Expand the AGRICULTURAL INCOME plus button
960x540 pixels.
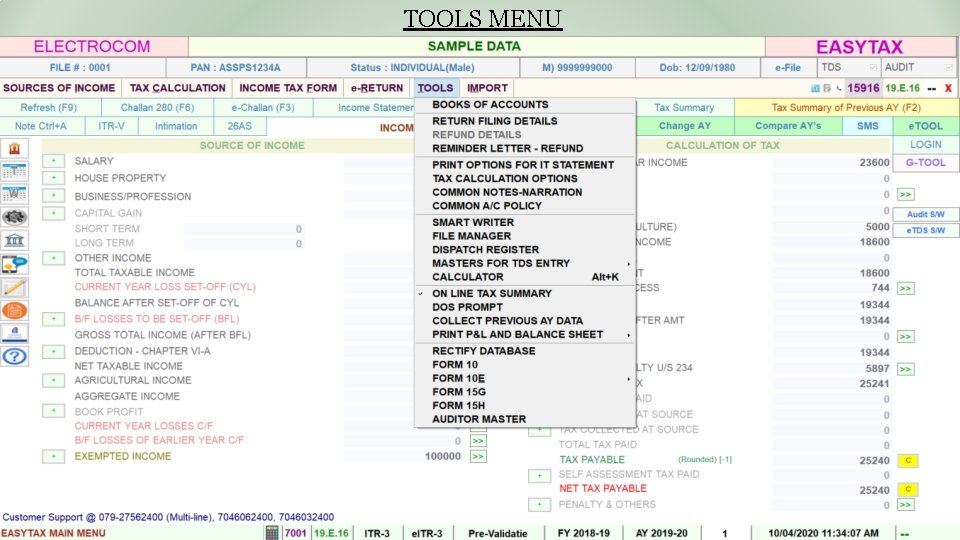point(53,381)
